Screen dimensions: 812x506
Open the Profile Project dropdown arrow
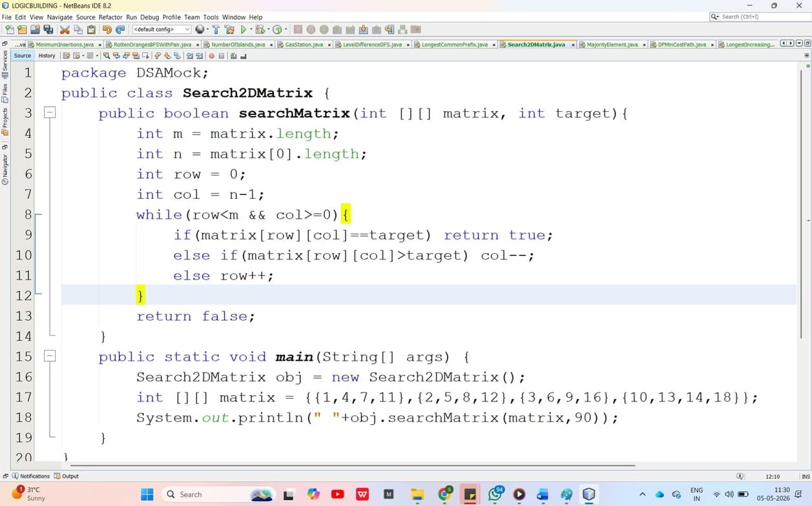(286, 30)
